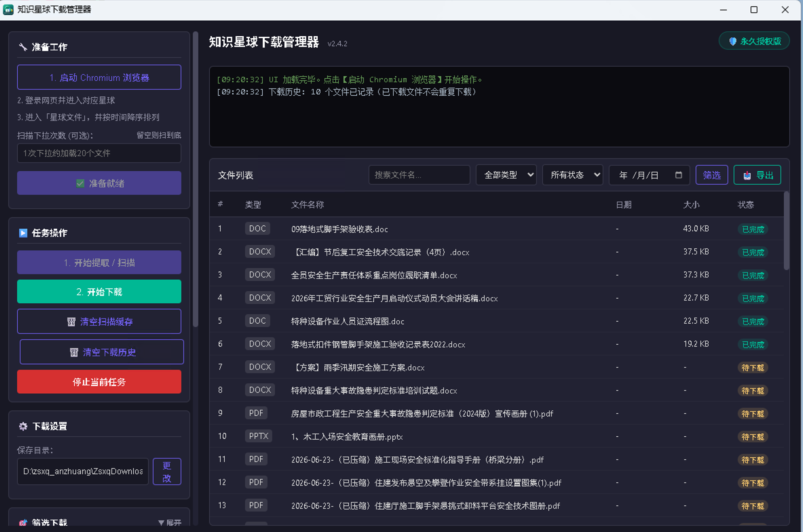Open the calendar picker icon in date field

(x=678, y=175)
